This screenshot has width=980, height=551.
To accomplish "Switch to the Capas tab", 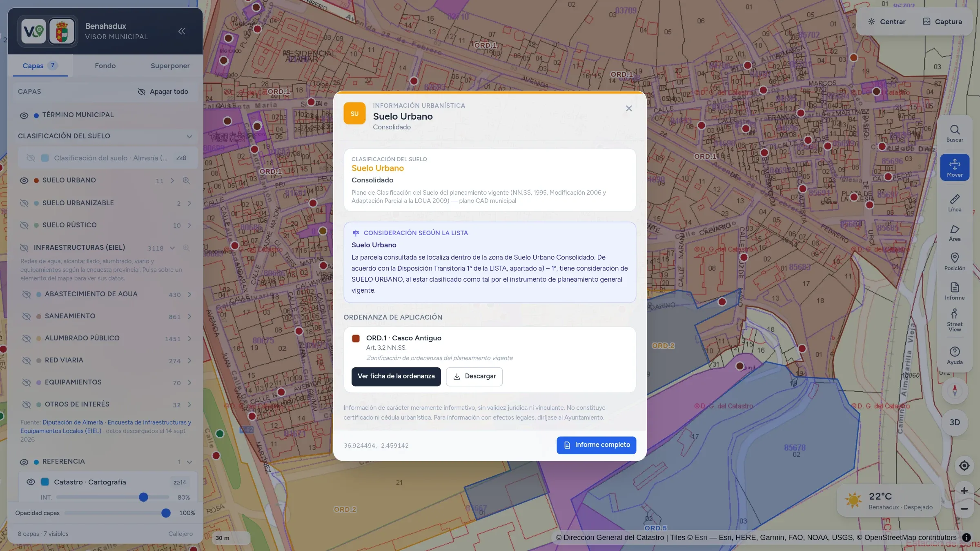I will click(40, 66).
